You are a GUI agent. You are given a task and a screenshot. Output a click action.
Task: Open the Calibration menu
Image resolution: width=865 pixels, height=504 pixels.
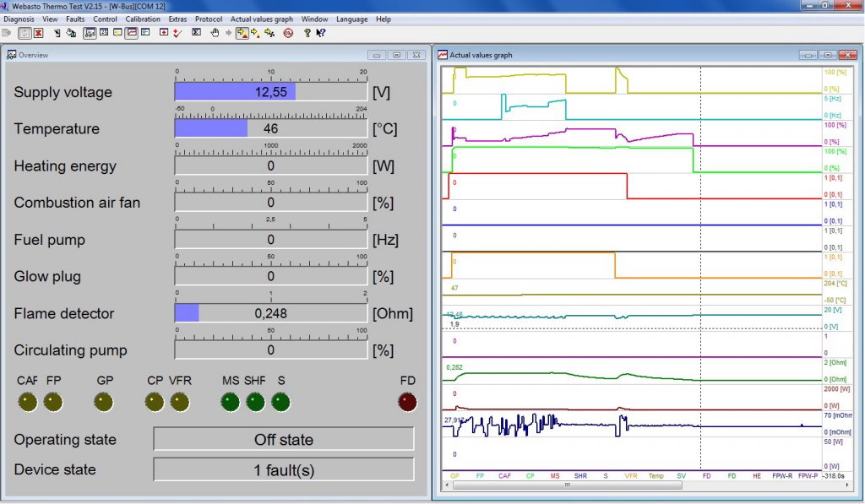coord(142,19)
